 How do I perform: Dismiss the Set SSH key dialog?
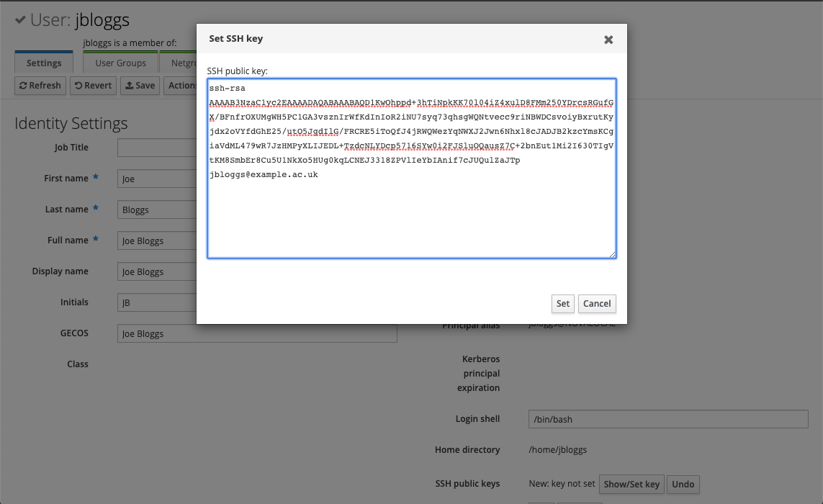click(608, 40)
